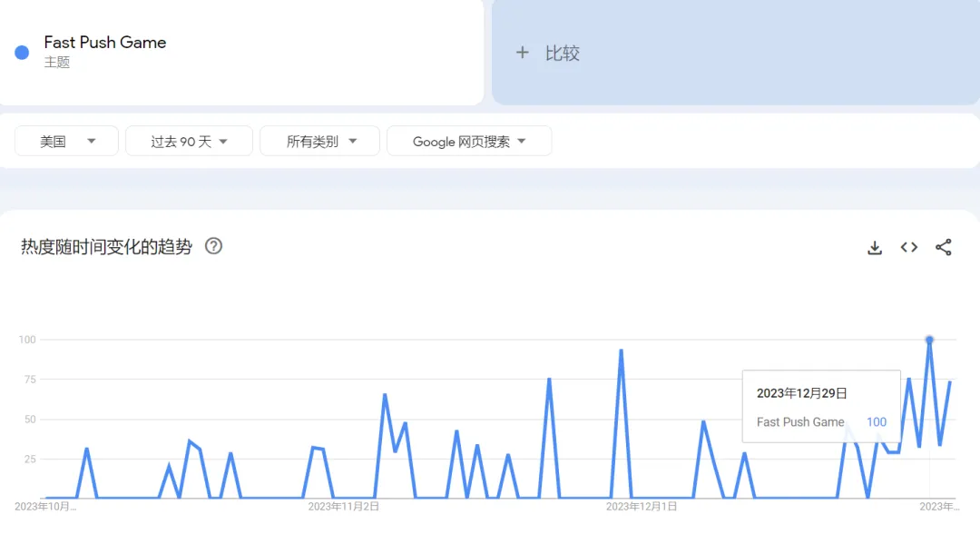Open the 美国 region dropdown
The height and width of the screenshot is (554, 980).
point(67,142)
